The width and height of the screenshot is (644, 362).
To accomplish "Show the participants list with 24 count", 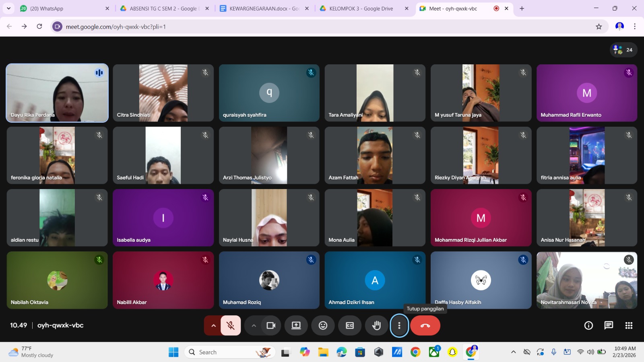I will (x=623, y=50).
